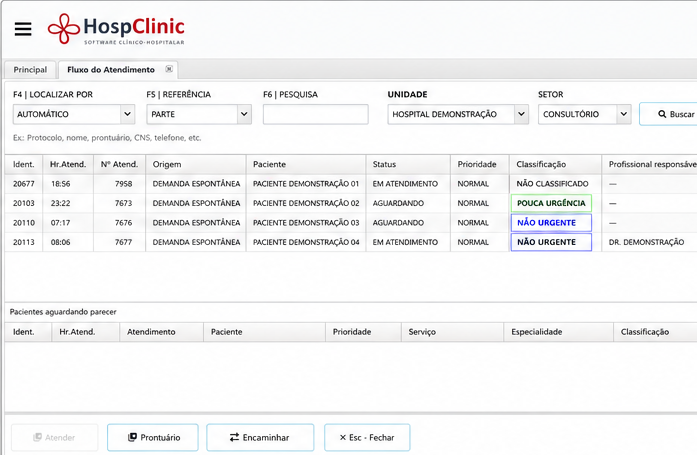The width and height of the screenshot is (697, 455).
Task: Select row PACIENTE DEMONSTRAÇÃO 02
Action: coord(351,203)
